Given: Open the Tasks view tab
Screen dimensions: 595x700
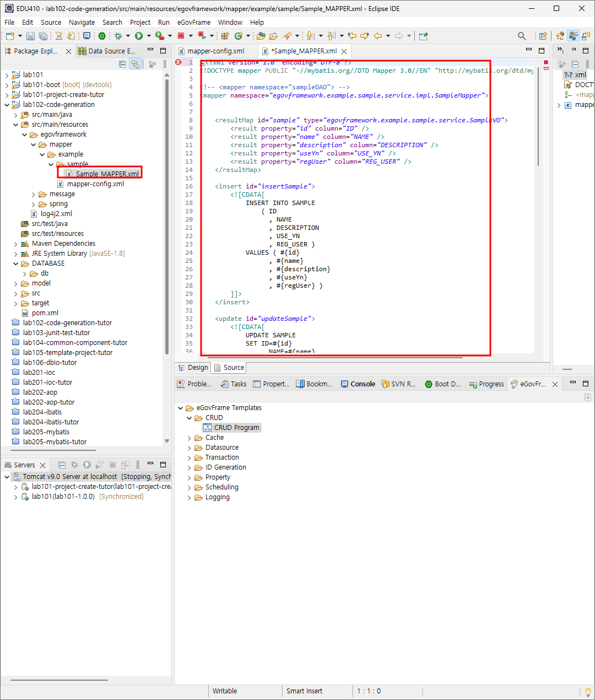Looking at the screenshot, I should coord(234,384).
